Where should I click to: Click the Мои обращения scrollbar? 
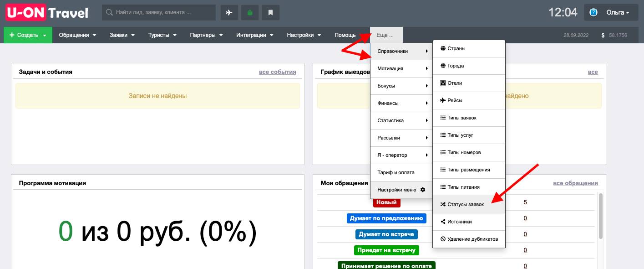601,216
